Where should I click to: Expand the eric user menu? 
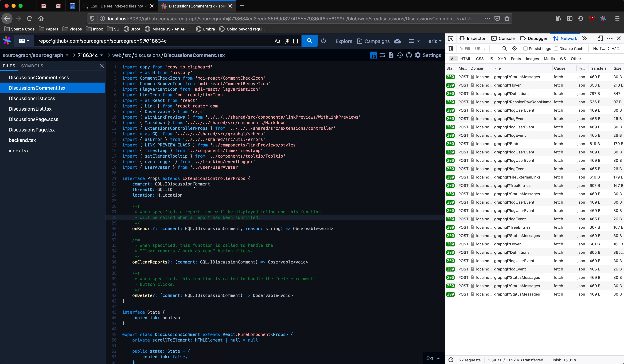point(435,41)
